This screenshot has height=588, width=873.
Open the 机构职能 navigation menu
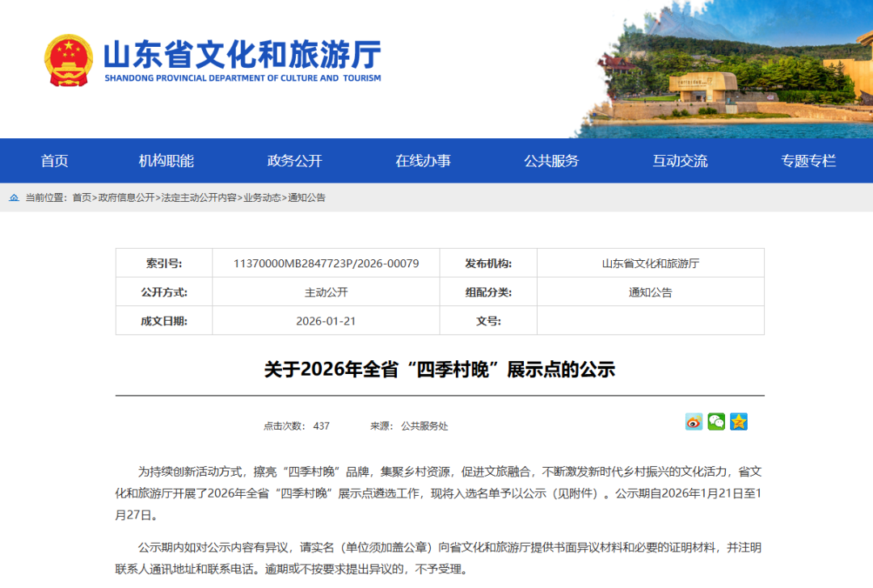(168, 161)
